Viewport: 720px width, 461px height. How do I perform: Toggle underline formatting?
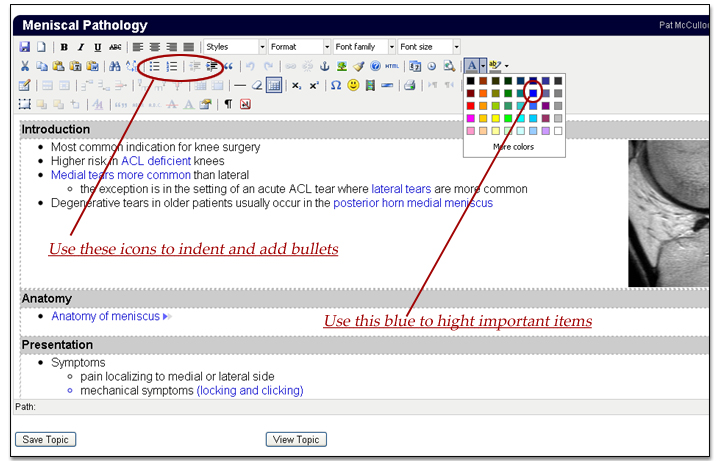(x=97, y=47)
